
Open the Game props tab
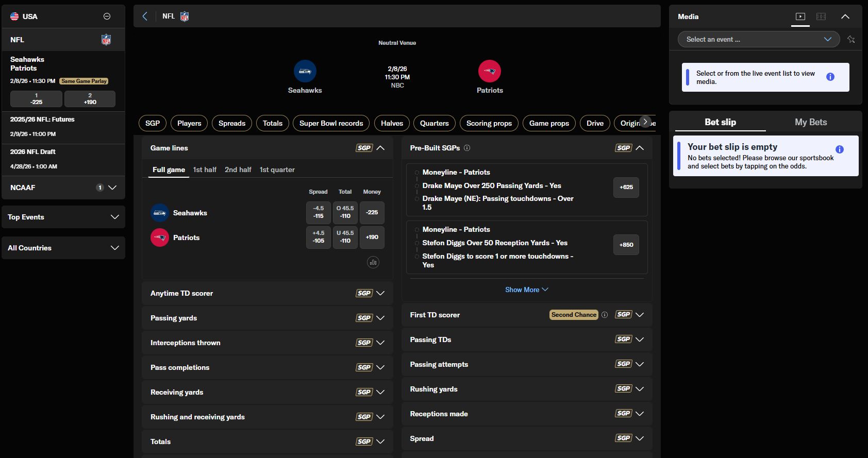pyautogui.click(x=549, y=123)
